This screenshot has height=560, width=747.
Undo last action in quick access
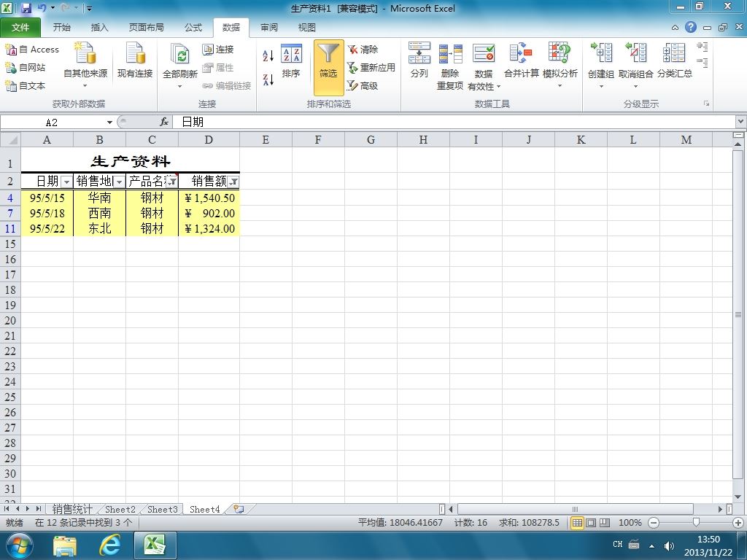pos(42,8)
